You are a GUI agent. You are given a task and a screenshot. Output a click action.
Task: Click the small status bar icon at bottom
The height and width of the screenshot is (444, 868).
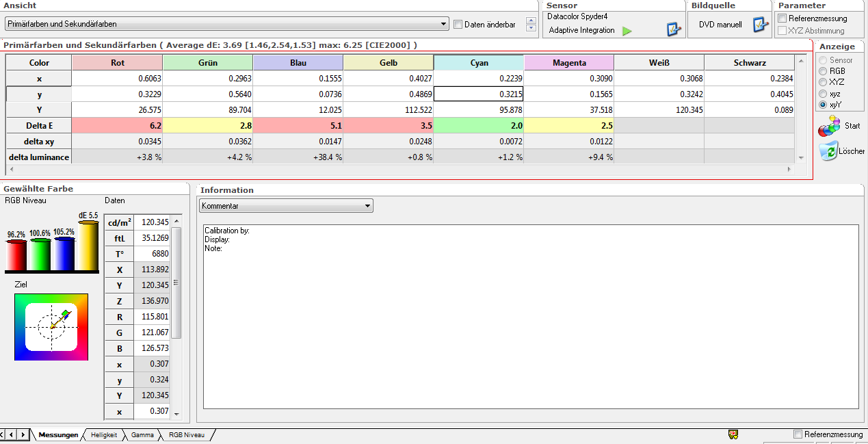(x=733, y=434)
